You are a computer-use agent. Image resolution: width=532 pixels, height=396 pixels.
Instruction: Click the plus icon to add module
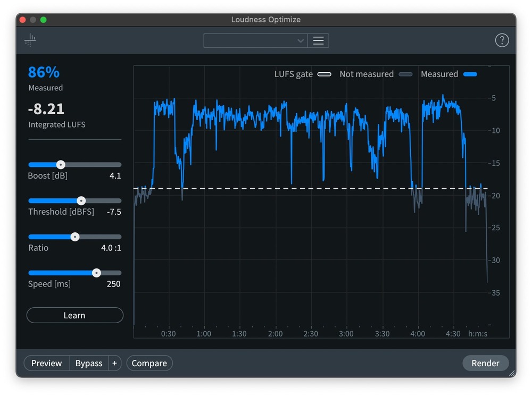114,363
